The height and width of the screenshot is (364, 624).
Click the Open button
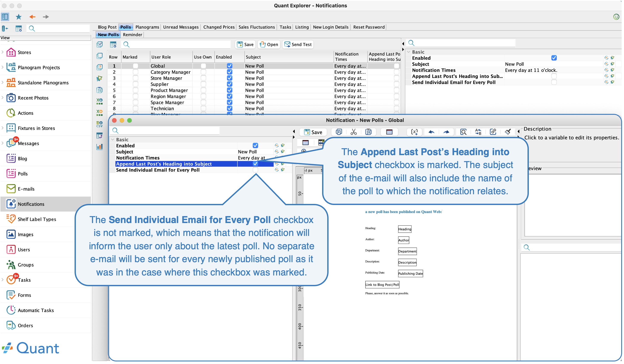click(269, 44)
